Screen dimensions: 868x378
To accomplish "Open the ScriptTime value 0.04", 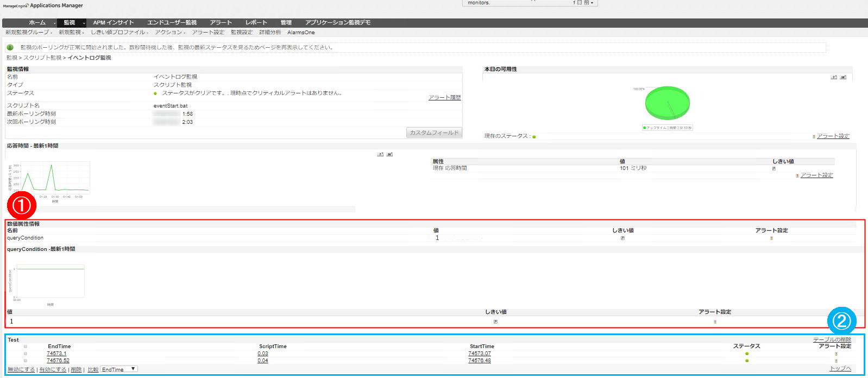I will (x=263, y=361).
